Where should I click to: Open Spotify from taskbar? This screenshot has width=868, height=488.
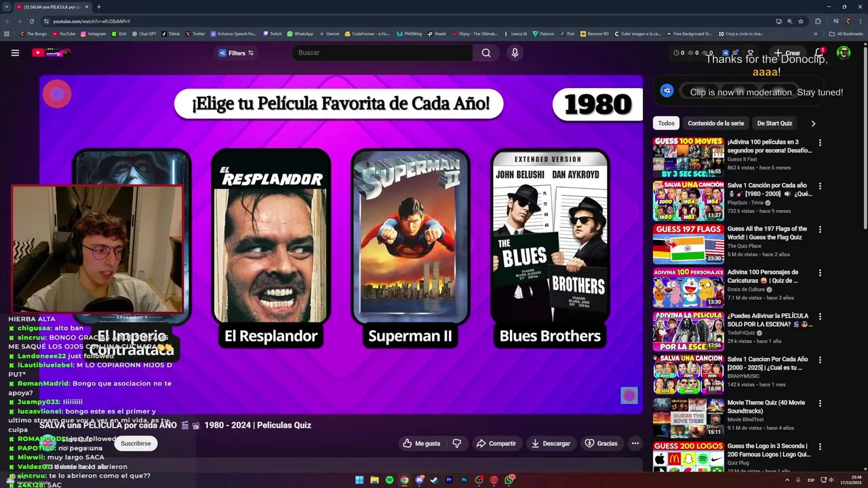click(389, 480)
